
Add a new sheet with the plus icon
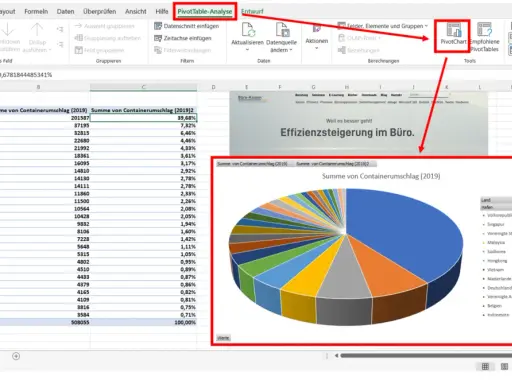[x=16, y=356]
